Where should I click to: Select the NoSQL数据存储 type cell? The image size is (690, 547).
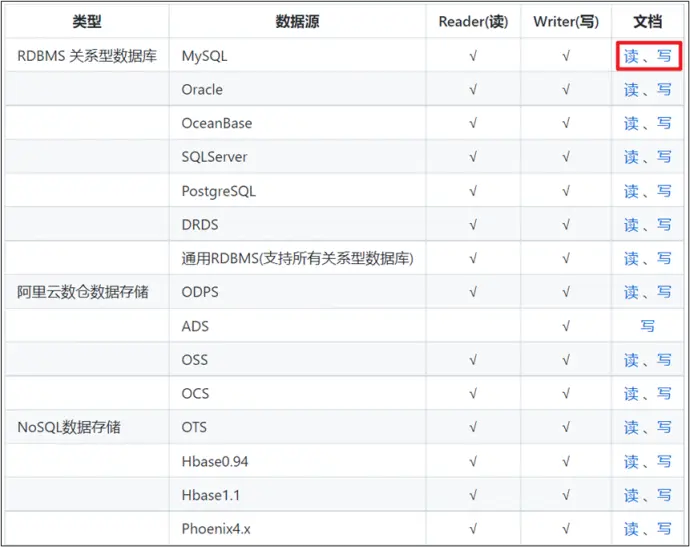pos(87,427)
